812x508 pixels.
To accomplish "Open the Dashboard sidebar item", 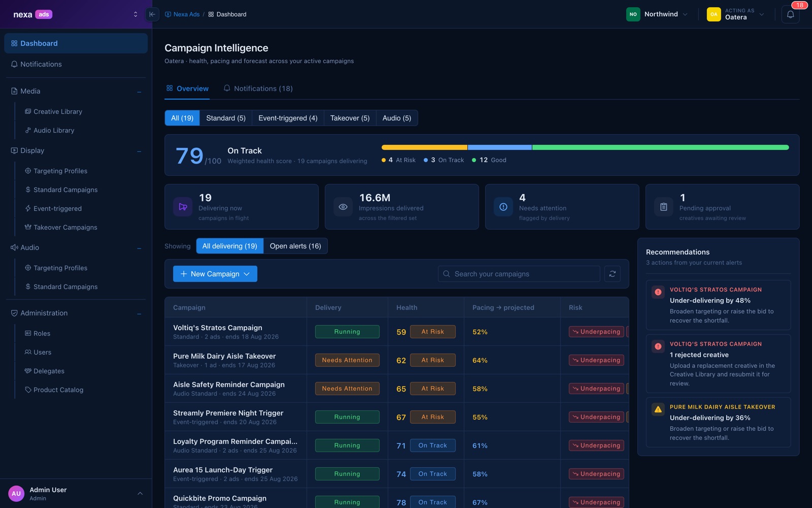I will tap(76, 43).
